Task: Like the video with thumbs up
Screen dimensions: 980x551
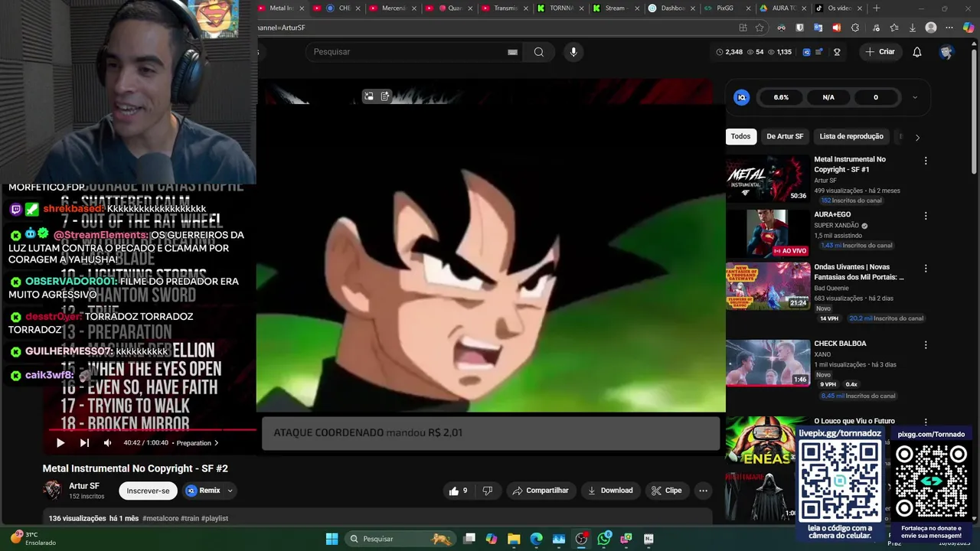Action: click(x=458, y=491)
